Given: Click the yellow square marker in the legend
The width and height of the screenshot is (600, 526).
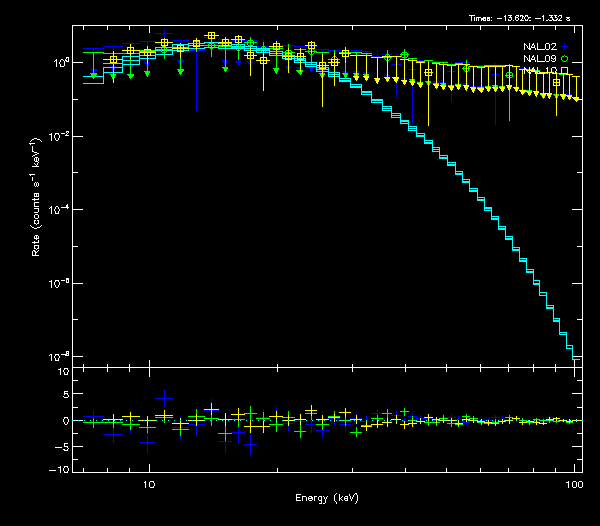Looking at the screenshot, I should pyautogui.click(x=565, y=71).
